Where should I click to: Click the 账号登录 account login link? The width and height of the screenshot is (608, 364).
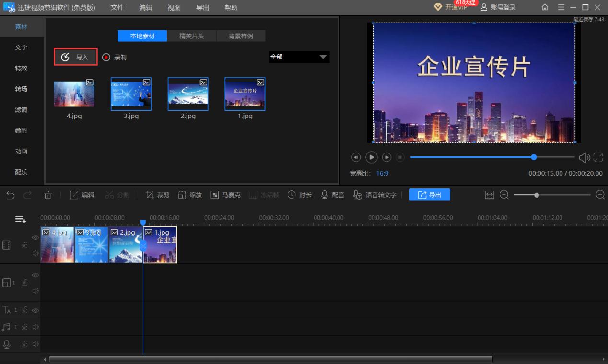[x=498, y=7]
